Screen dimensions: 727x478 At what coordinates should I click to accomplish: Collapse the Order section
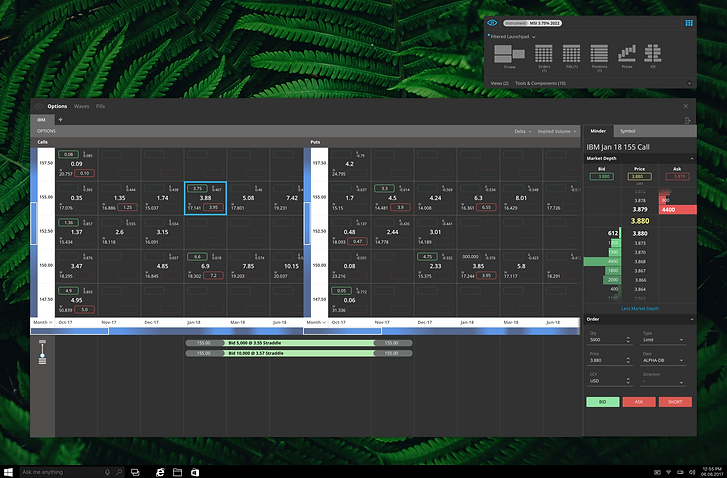point(692,319)
